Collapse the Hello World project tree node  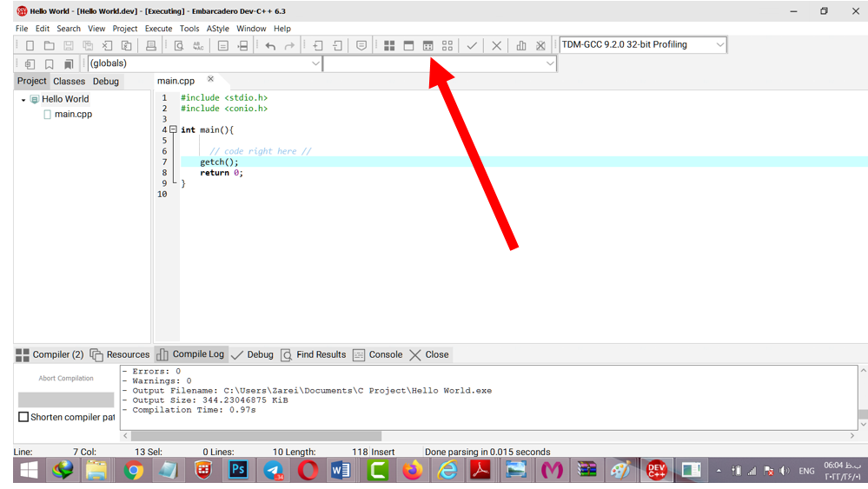pos(23,100)
